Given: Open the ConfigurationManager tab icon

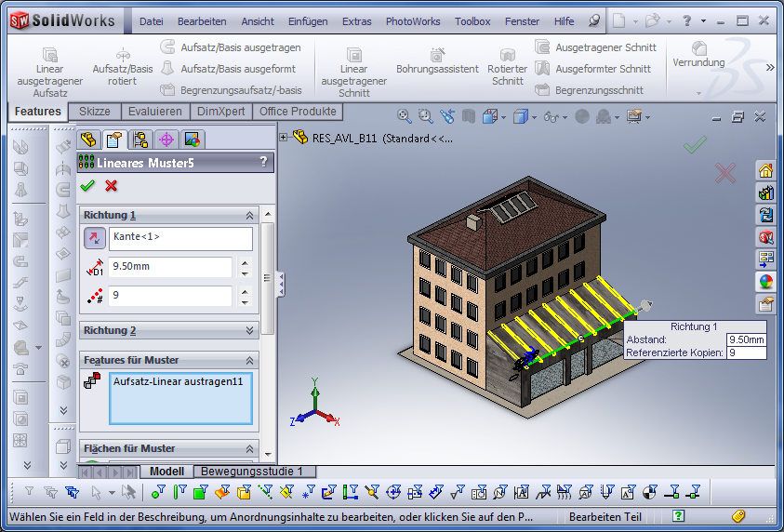Looking at the screenshot, I should pyautogui.click(x=140, y=140).
